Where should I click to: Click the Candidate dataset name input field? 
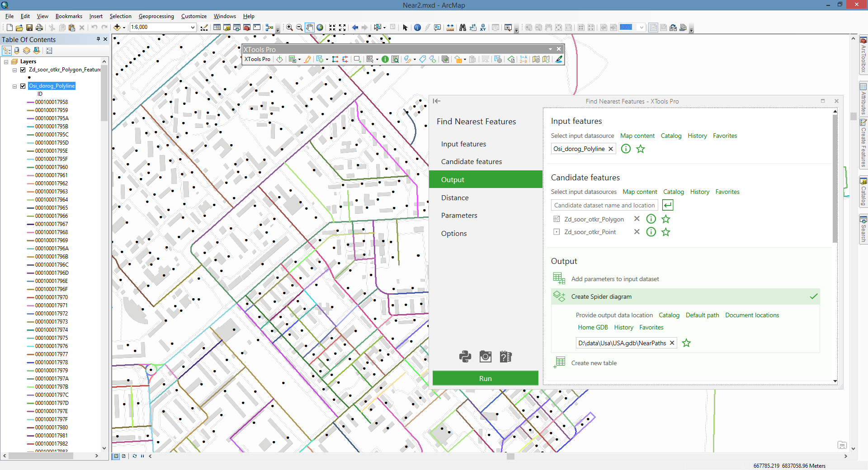click(x=604, y=205)
